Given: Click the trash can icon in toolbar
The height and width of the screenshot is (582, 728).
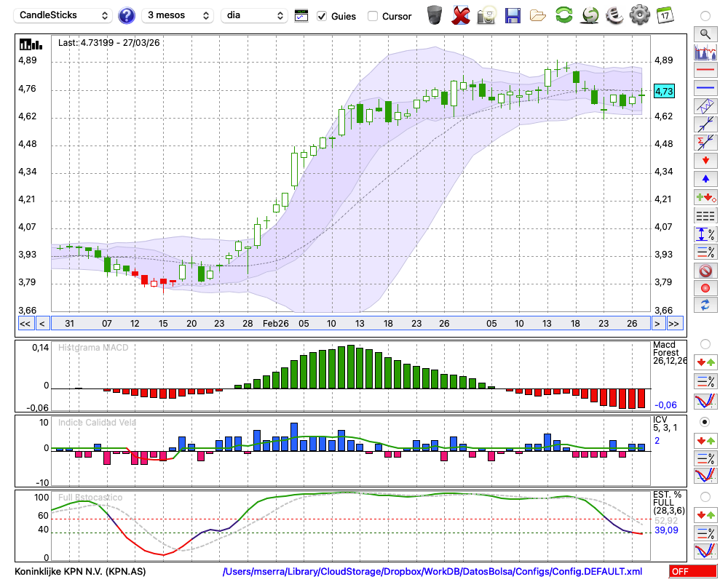Looking at the screenshot, I should (x=435, y=15).
